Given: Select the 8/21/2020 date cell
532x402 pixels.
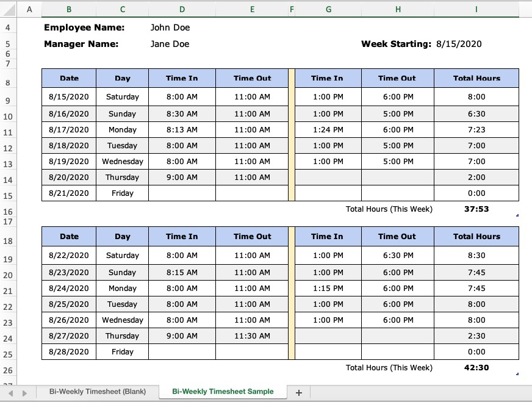Looking at the screenshot, I should point(69,193).
